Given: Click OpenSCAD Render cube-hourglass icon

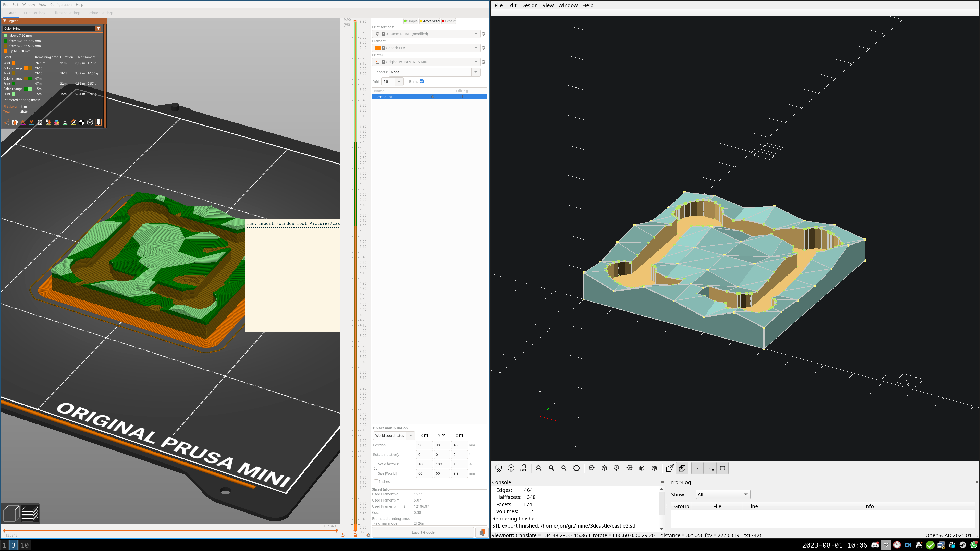Looking at the screenshot, I should 511,468.
